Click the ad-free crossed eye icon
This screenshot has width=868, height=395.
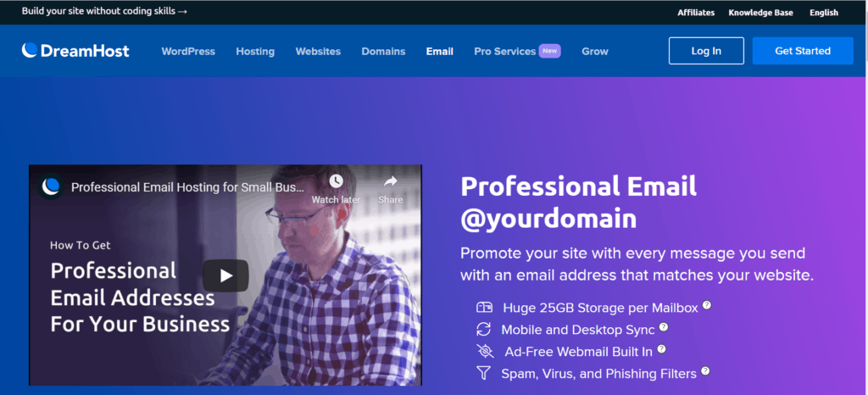(484, 351)
